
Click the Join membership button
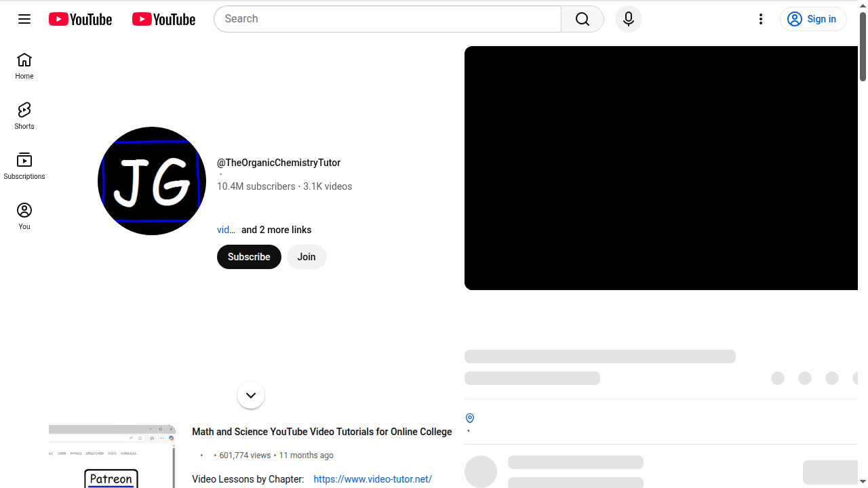click(x=307, y=257)
